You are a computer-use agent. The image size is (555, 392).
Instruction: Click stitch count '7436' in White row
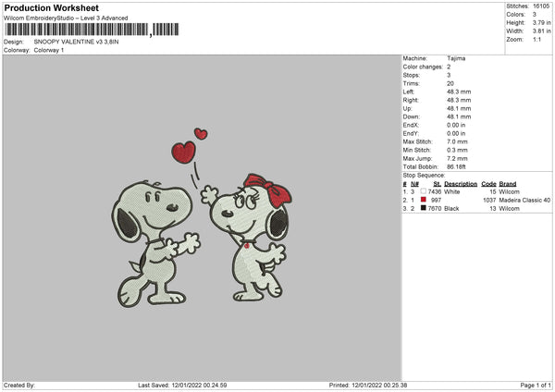pos(435,191)
